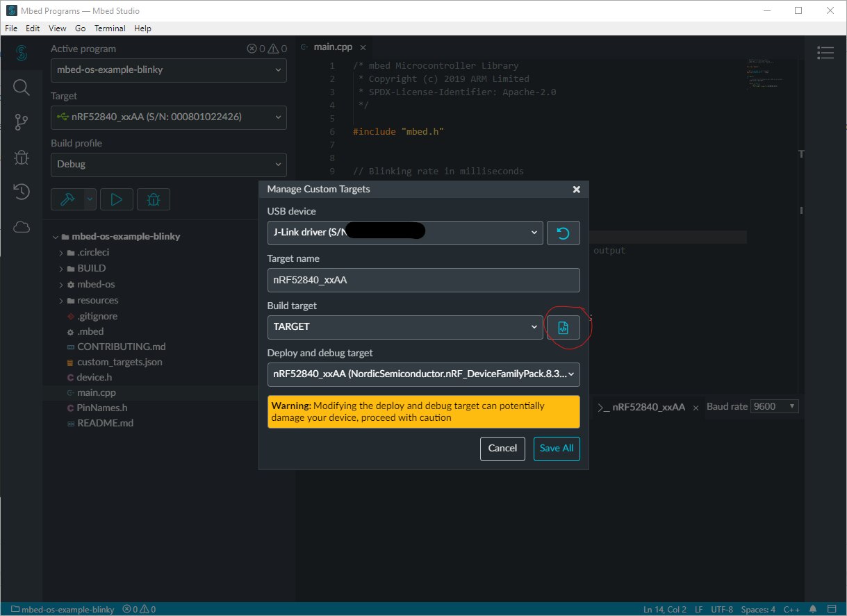
Task: Switch to the main.cpp editor tab
Action: tap(332, 47)
